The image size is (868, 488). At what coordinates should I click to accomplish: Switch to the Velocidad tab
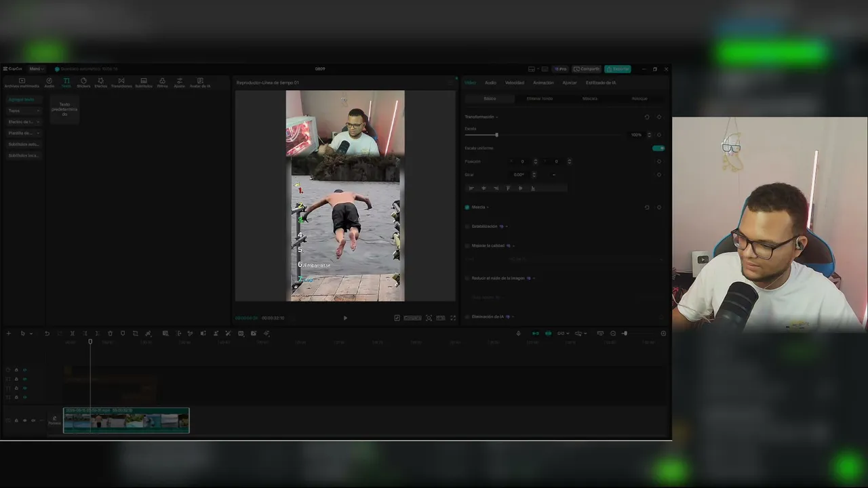[515, 83]
